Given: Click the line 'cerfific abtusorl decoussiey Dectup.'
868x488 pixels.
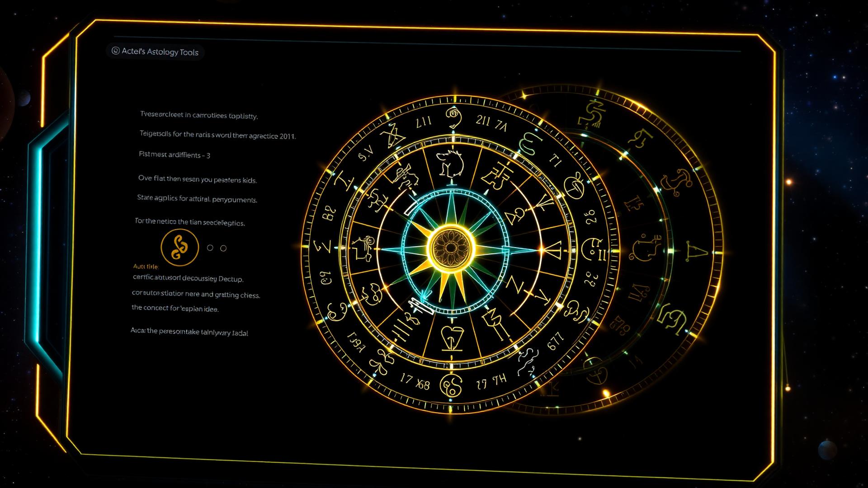Looking at the screenshot, I should (188, 278).
